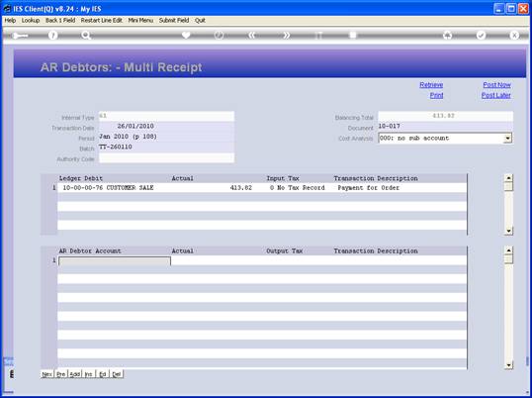The width and height of the screenshot is (532, 398).
Task: Click the magnifying glass search icon
Action: pos(86,36)
